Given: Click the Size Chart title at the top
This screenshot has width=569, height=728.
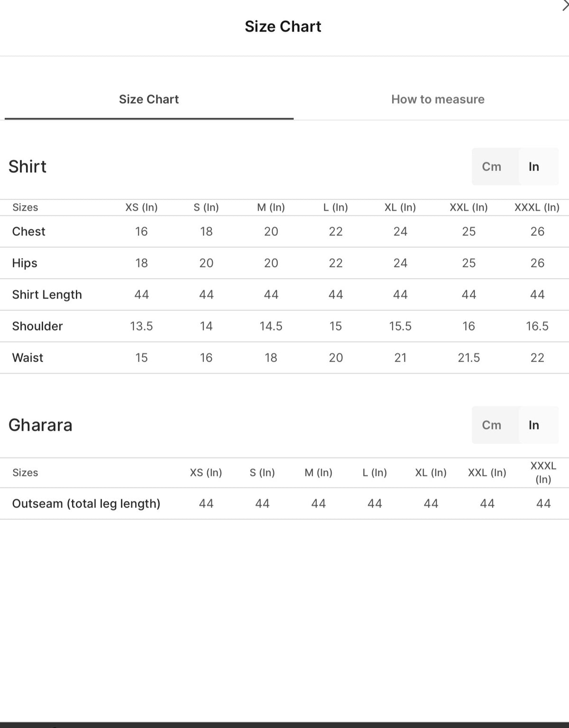Looking at the screenshot, I should (x=283, y=27).
